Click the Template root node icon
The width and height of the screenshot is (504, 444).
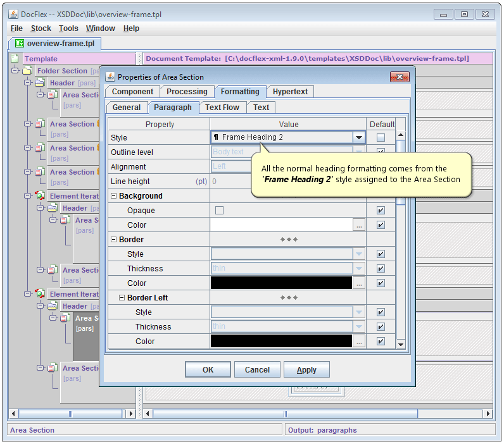tap(15, 58)
